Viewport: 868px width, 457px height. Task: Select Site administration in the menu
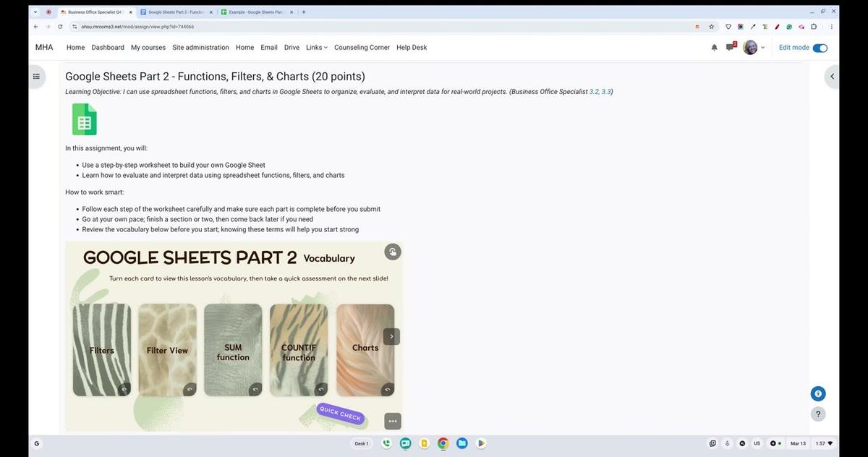pos(200,47)
